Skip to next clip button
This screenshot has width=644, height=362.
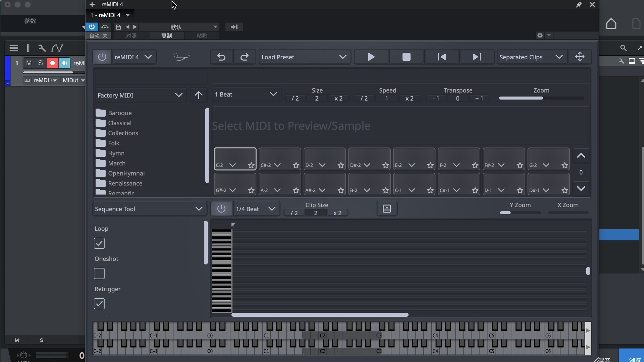point(477,57)
